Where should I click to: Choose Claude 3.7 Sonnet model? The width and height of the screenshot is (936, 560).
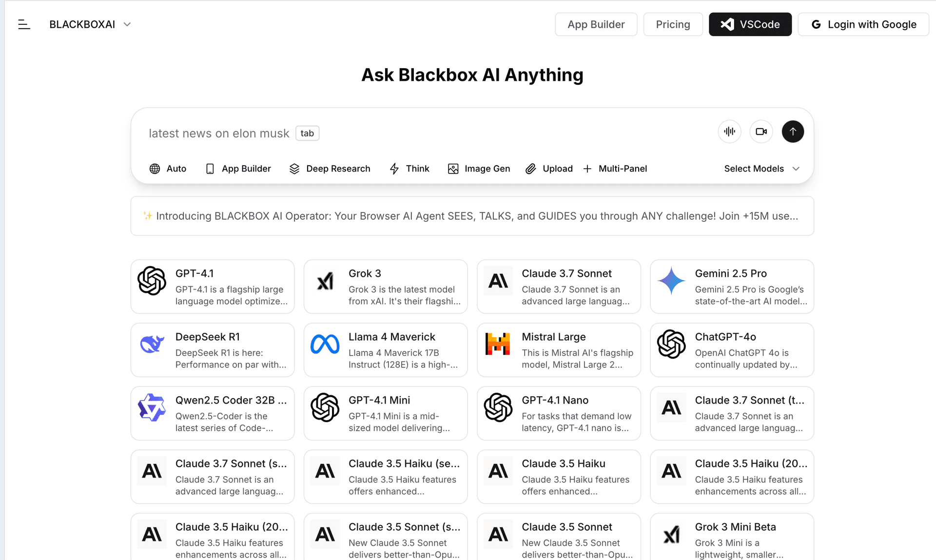(559, 287)
